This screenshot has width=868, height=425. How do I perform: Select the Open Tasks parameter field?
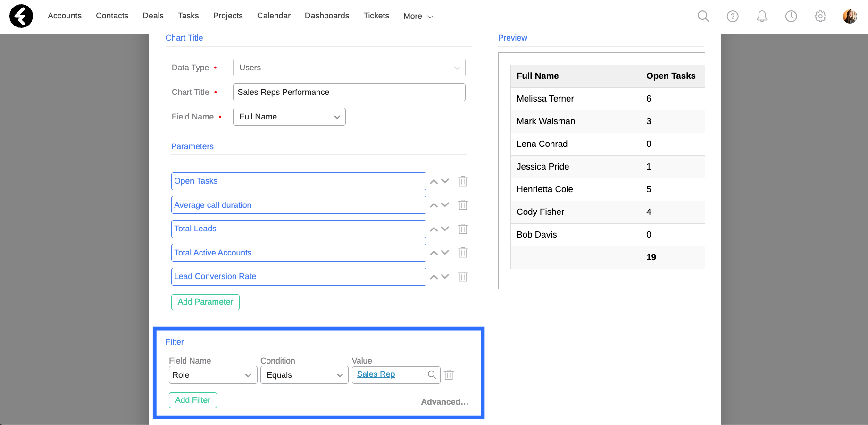coord(299,181)
